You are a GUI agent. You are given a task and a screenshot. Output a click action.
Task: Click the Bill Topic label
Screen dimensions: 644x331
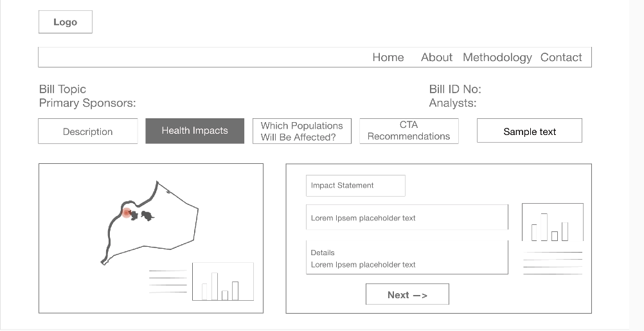click(x=62, y=89)
